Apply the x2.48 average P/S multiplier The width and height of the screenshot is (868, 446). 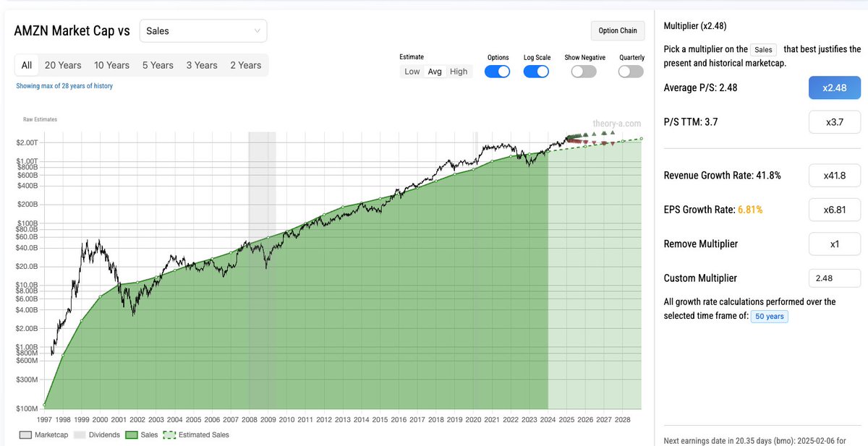834,87
